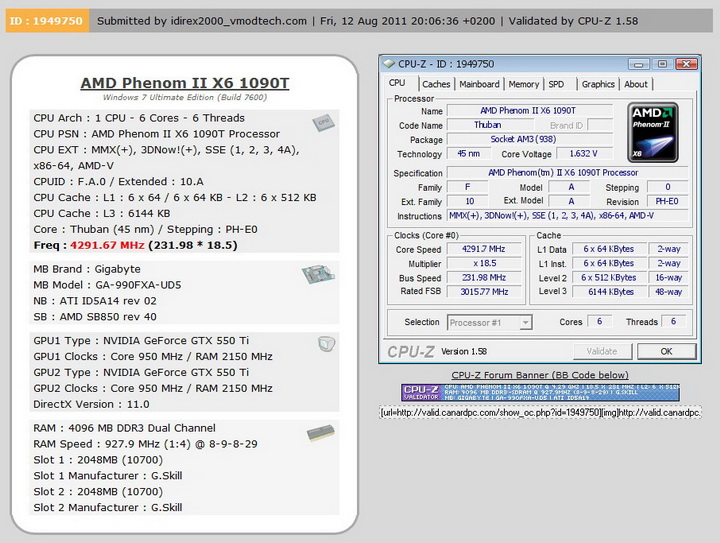Image resolution: width=720 pixels, height=543 pixels.
Task: Click the Revision value PH-E0
Action: click(667, 201)
